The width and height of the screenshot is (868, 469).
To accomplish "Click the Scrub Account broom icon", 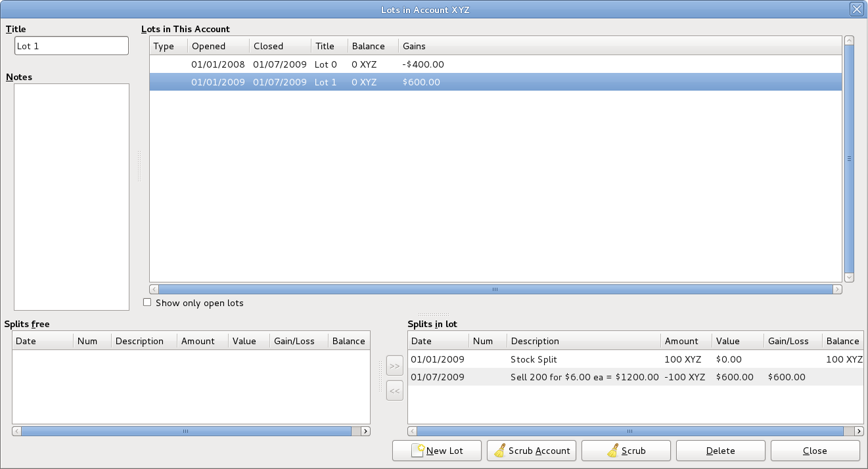I will click(500, 451).
